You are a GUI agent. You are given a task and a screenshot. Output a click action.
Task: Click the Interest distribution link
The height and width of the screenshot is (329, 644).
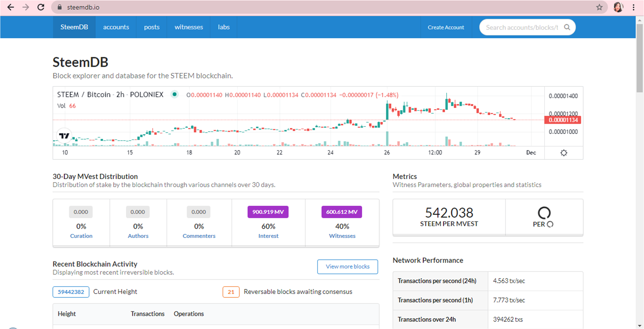[268, 236]
